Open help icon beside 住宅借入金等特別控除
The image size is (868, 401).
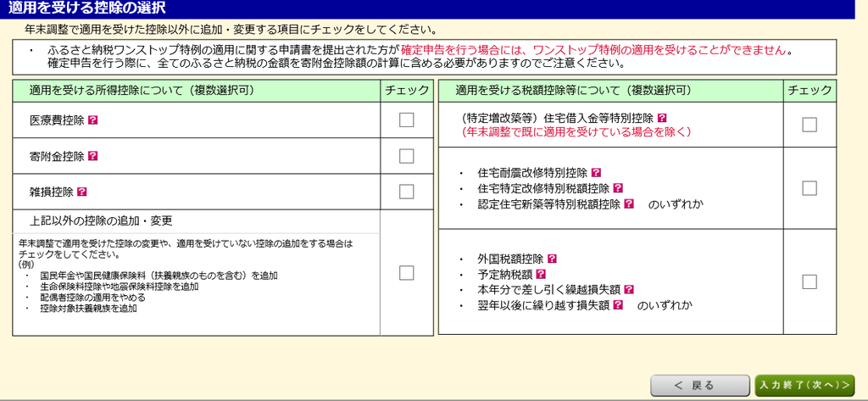point(661,118)
